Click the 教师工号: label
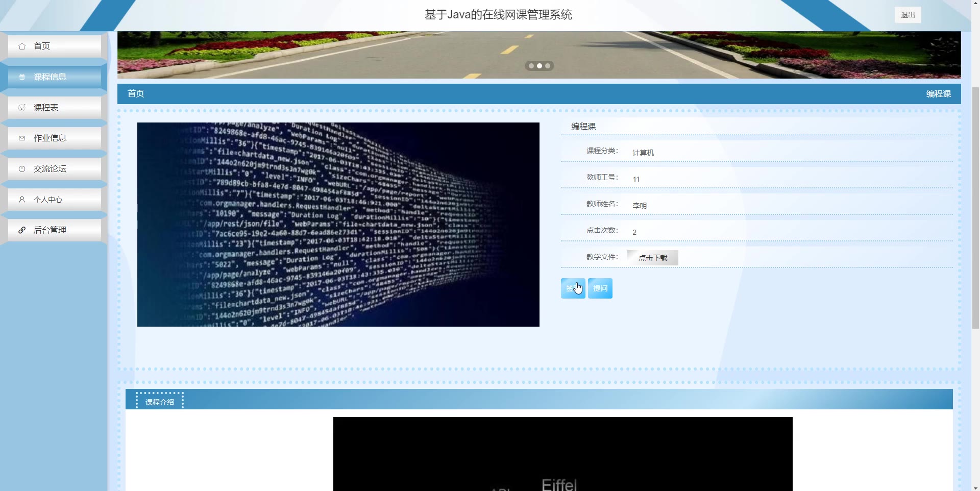 click(602, 177)
